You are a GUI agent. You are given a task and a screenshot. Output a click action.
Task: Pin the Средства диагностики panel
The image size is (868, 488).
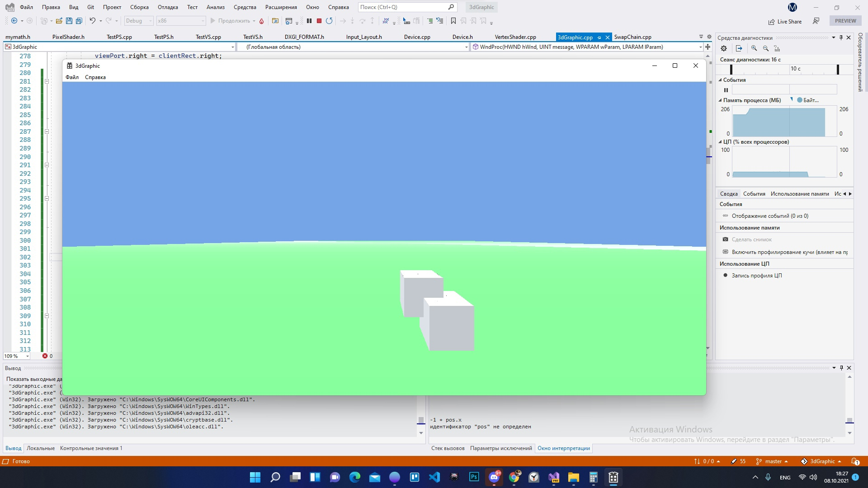coord(841,38)
